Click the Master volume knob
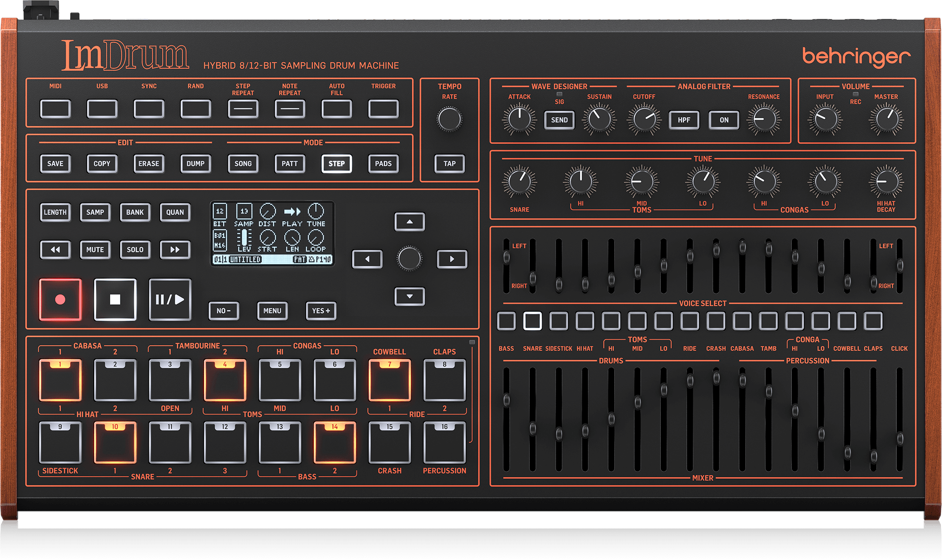 [886, 120]
